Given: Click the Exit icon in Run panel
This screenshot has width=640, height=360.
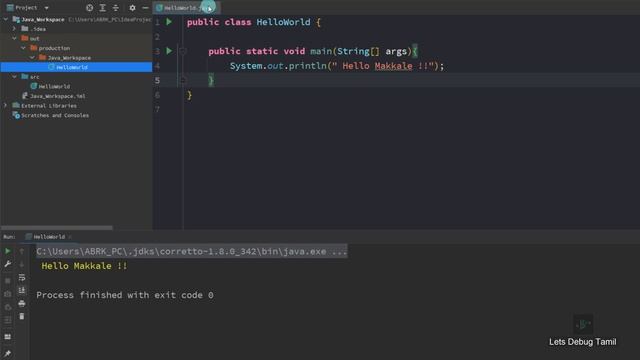Looking at the screenshot, I should coord(7,307).
